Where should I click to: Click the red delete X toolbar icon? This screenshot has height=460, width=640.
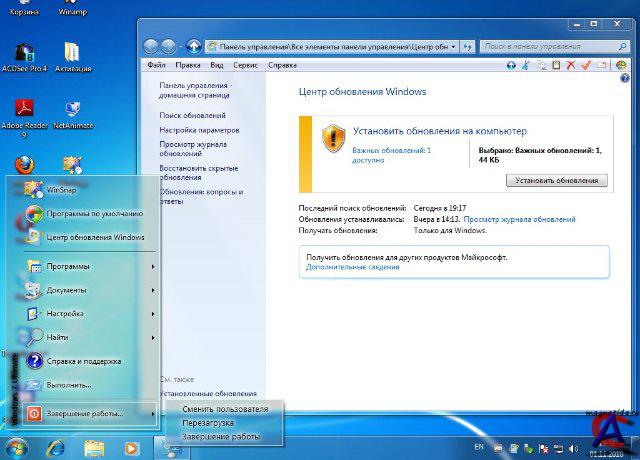[571, 65]
